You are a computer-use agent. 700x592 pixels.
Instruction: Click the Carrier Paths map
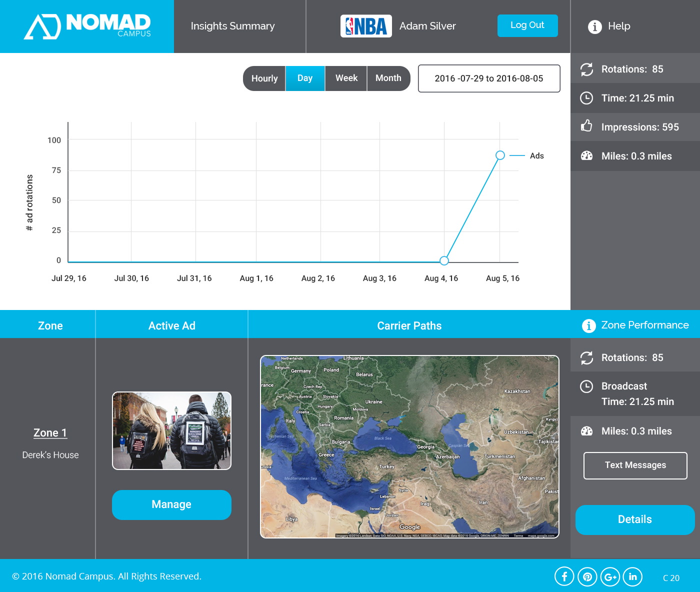(x=409, y=446)
